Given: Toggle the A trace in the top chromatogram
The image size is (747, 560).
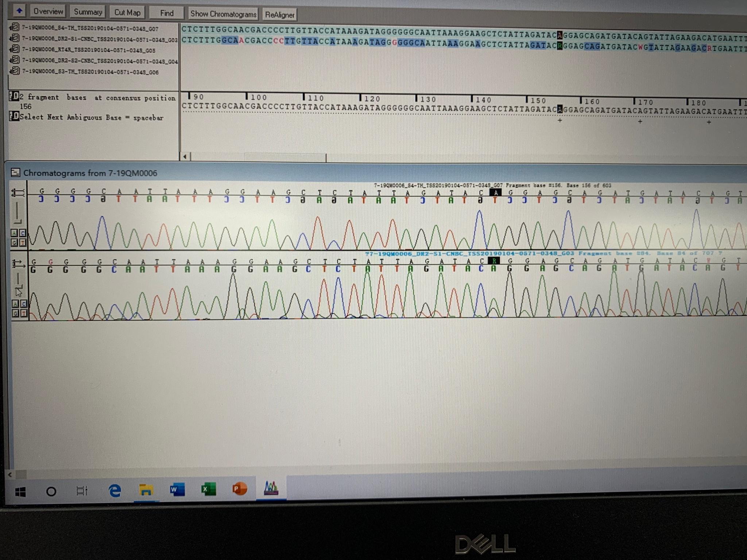Looking at the screenshot, I should (15, 233).
